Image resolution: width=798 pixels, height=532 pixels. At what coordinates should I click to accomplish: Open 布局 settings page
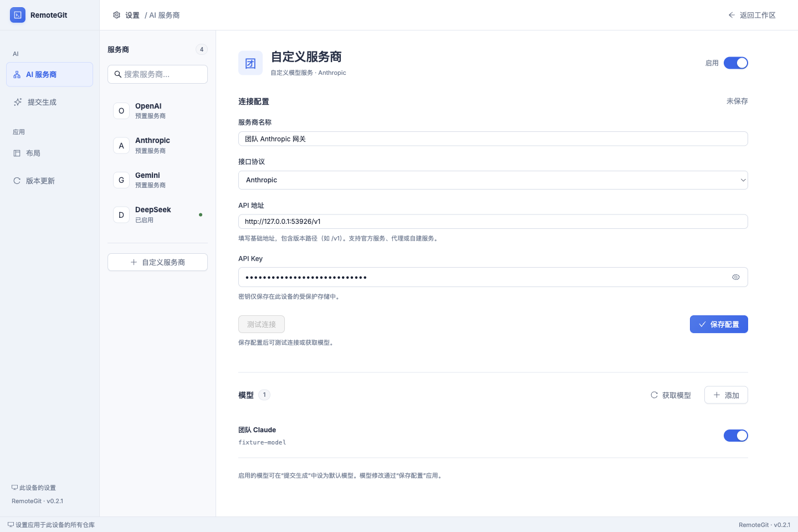click(x=49, y=153)
